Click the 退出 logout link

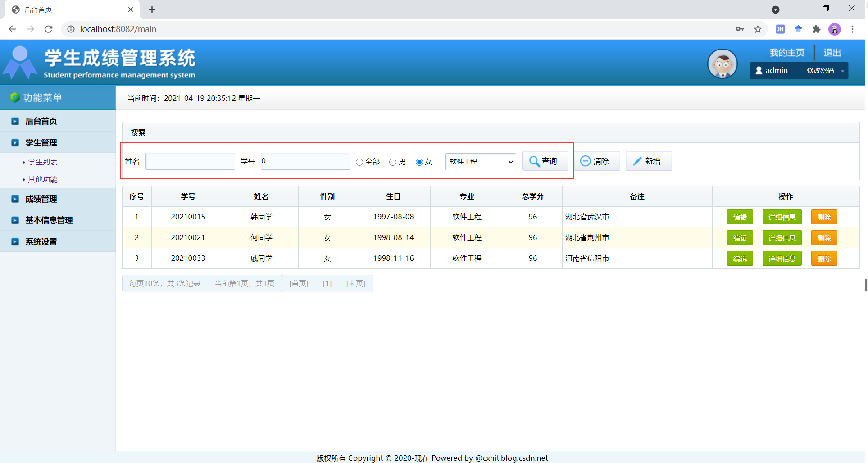[x=832, y=53]
